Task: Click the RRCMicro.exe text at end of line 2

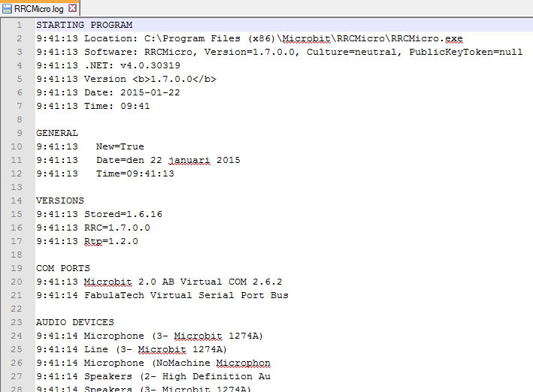Action: [x=426, y=39]
